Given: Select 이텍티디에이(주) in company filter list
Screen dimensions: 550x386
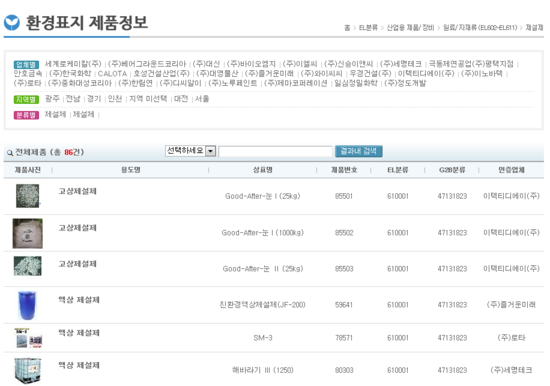Looking at the screenshot, I should click(426, 73).
